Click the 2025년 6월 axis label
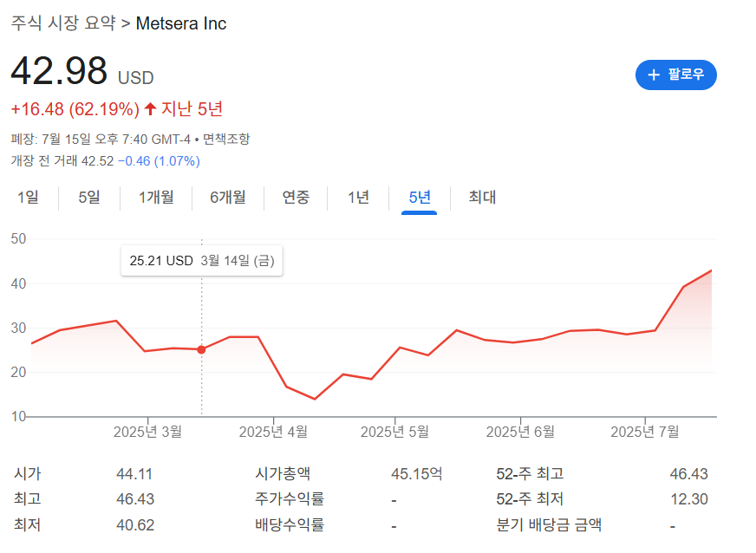Screen dimensions: 756x553 [x=520, y=432]
